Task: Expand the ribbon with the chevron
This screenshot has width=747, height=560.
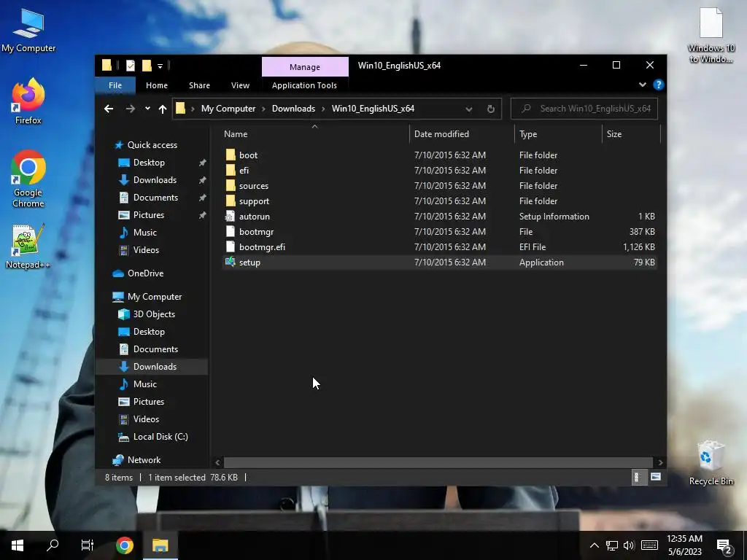Action: tap(642, 85)
